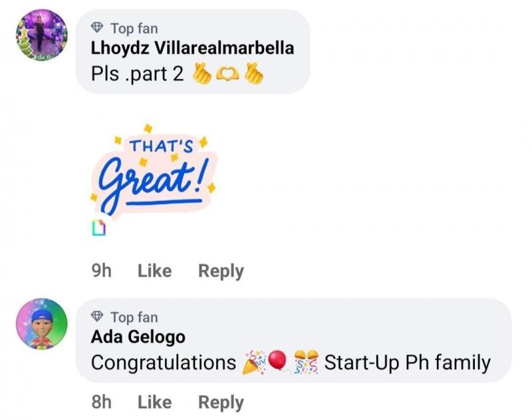This screenshot has width=532, height=420.
Task: Click the diamond badge icon above Ada Gelogo's name
Action: point(98,317)
